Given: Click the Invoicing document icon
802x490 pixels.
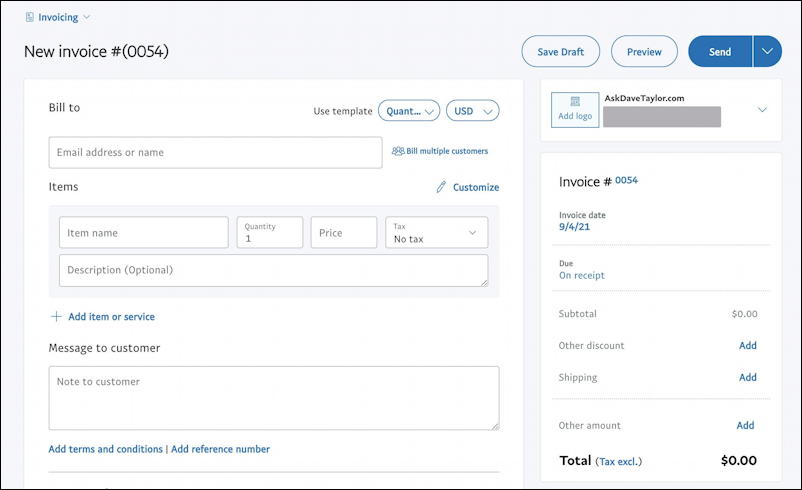Looking at the screenshot, I should click(30, 17).
